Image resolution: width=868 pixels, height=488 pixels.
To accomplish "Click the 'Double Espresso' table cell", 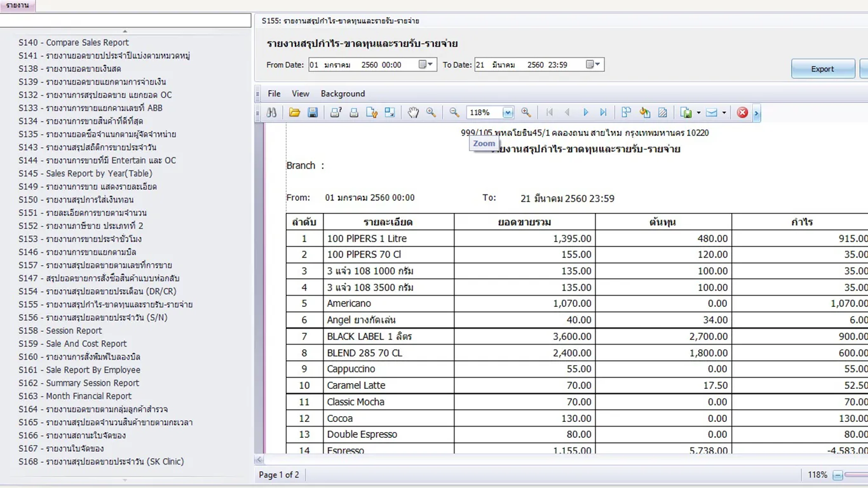I will (x=388, y=434).
